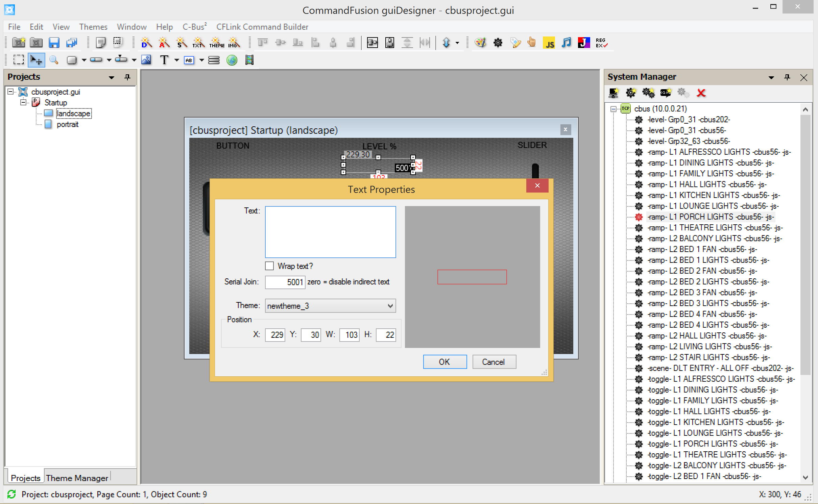Image resolution: width=818 pixels, height=504 pixels.
Task: Click the Serial Join input field
Action: [285, 282]
